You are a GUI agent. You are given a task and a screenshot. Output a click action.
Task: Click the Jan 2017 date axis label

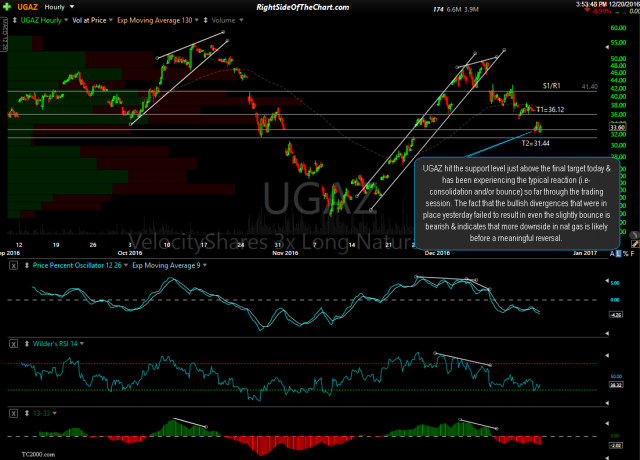(x=585, y=253)
